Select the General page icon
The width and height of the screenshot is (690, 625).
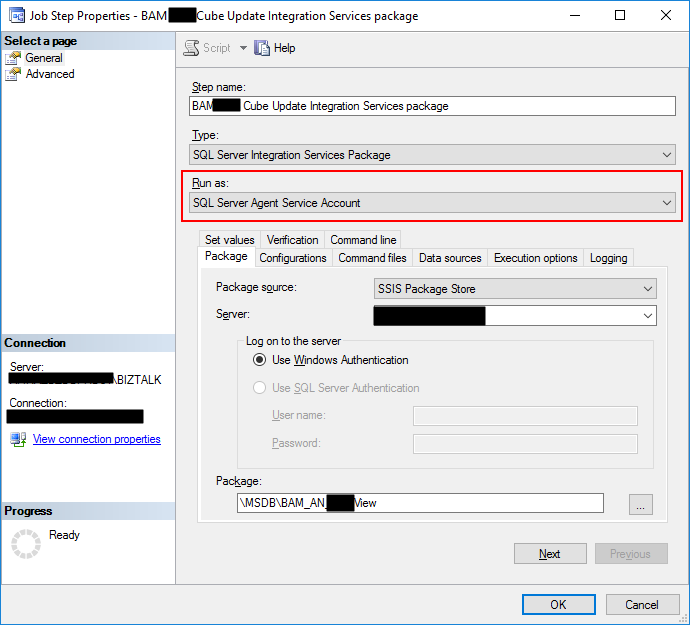click(14, 58)
